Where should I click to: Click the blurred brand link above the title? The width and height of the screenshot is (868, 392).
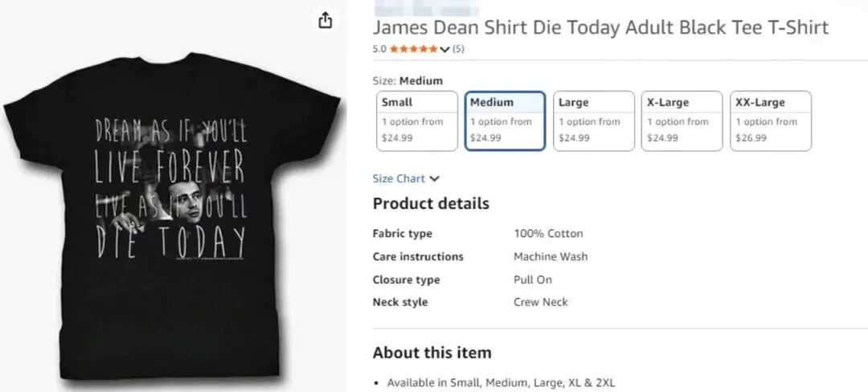tap(426, 6)
